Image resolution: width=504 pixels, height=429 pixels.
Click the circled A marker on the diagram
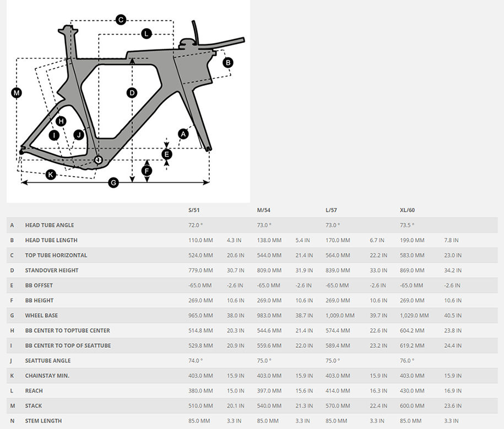[183, 133]
